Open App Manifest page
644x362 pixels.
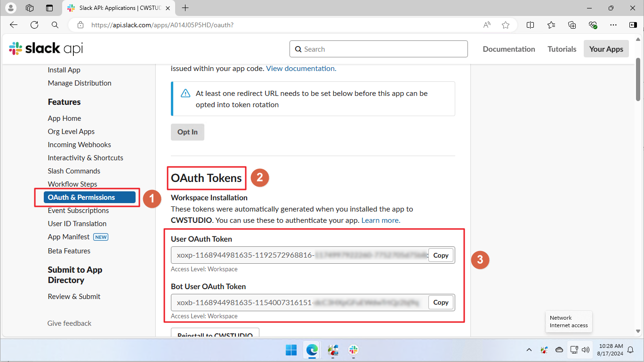[x=69, y=237]
